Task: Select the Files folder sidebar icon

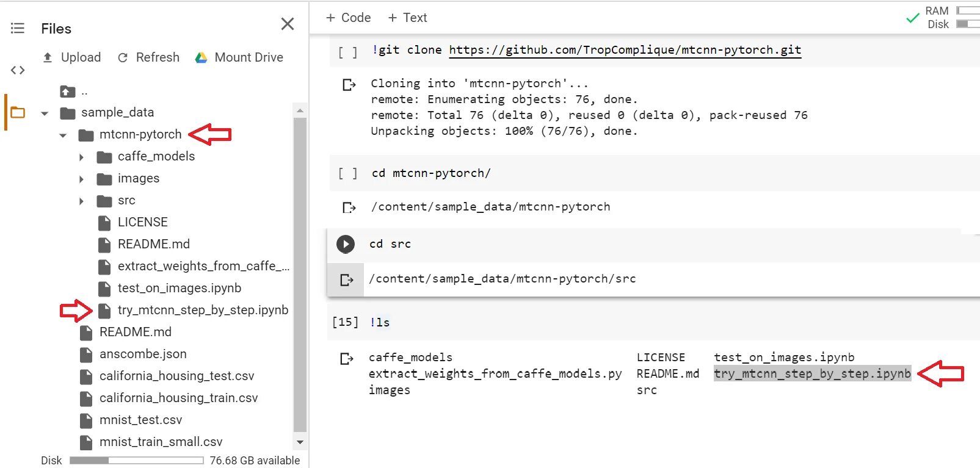Action: (x=18, y=112)
